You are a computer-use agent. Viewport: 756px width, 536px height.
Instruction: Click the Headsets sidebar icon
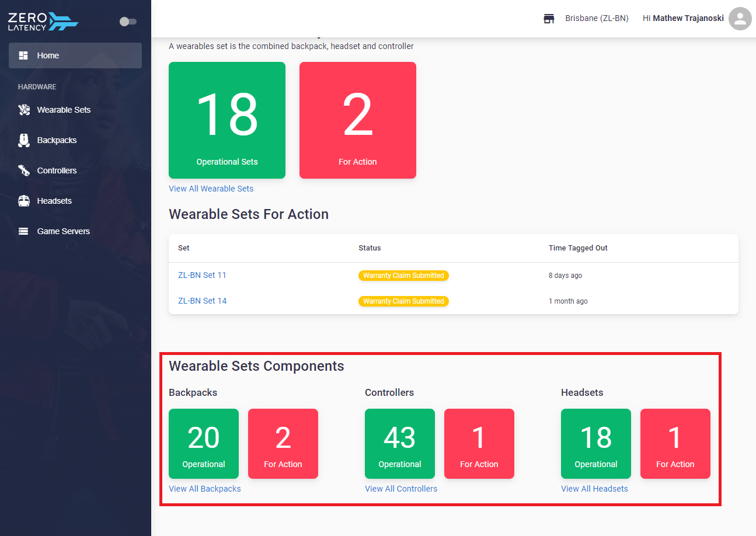coord(23,201)
